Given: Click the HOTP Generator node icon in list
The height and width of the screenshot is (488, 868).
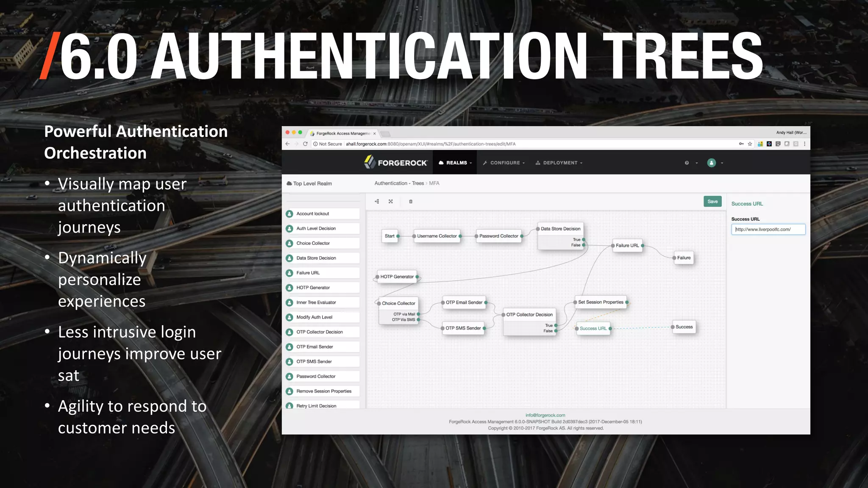Looking at the screenshot, I should (289, 288).
